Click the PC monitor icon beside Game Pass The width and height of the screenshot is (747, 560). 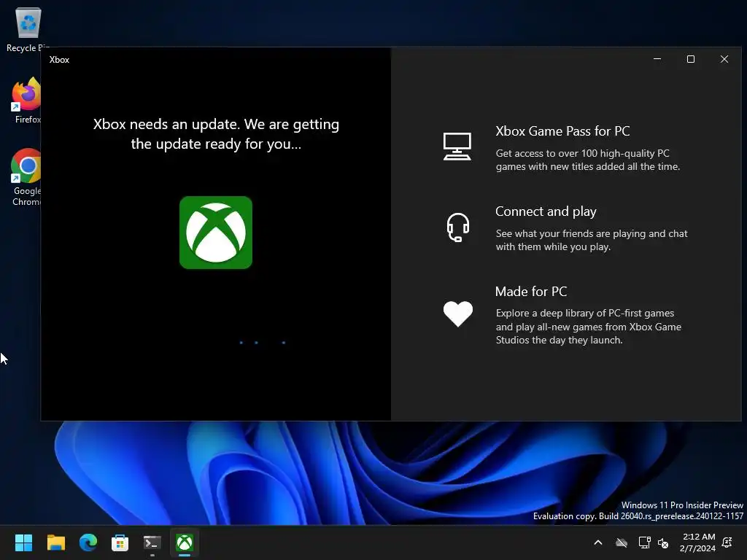tap(457, 146)
